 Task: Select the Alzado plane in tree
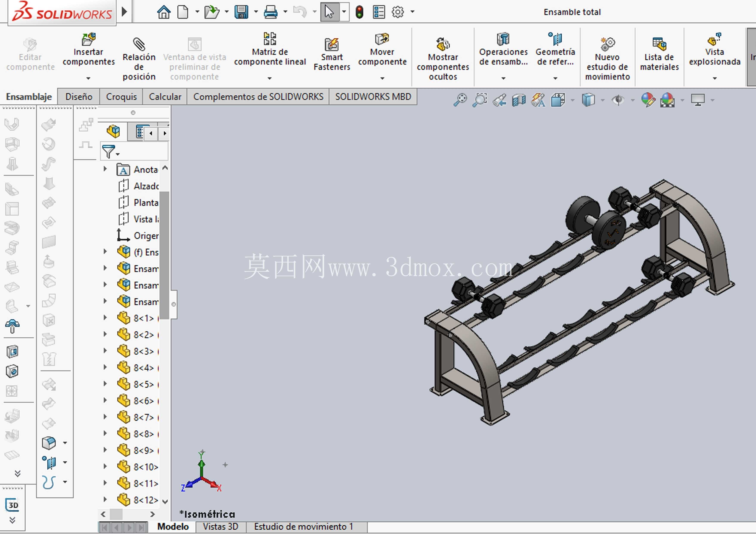138,186
